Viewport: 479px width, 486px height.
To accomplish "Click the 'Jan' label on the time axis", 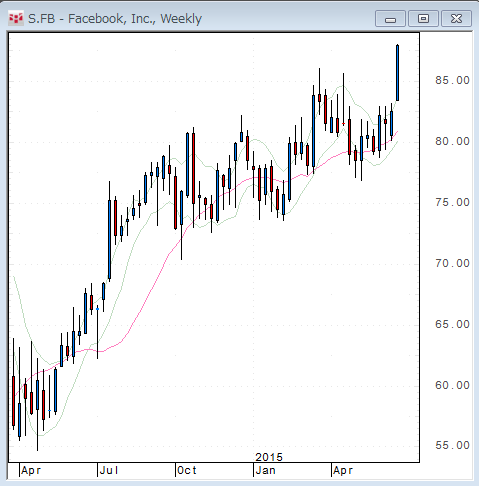I will [265, 471].
